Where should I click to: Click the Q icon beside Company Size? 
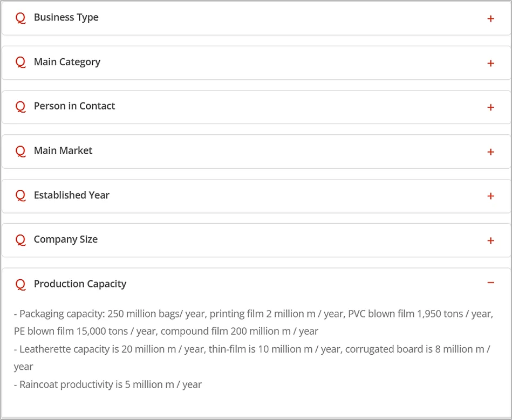[x=21, y=240]
